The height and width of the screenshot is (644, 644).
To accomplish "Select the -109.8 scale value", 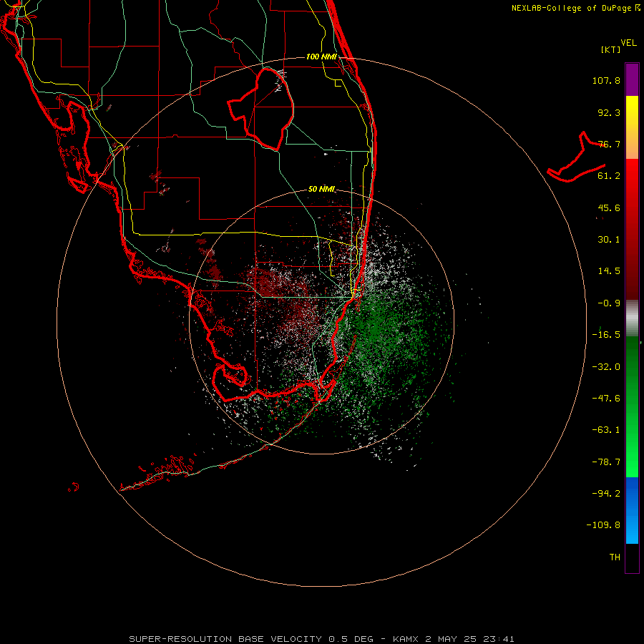I will [604, 525].
